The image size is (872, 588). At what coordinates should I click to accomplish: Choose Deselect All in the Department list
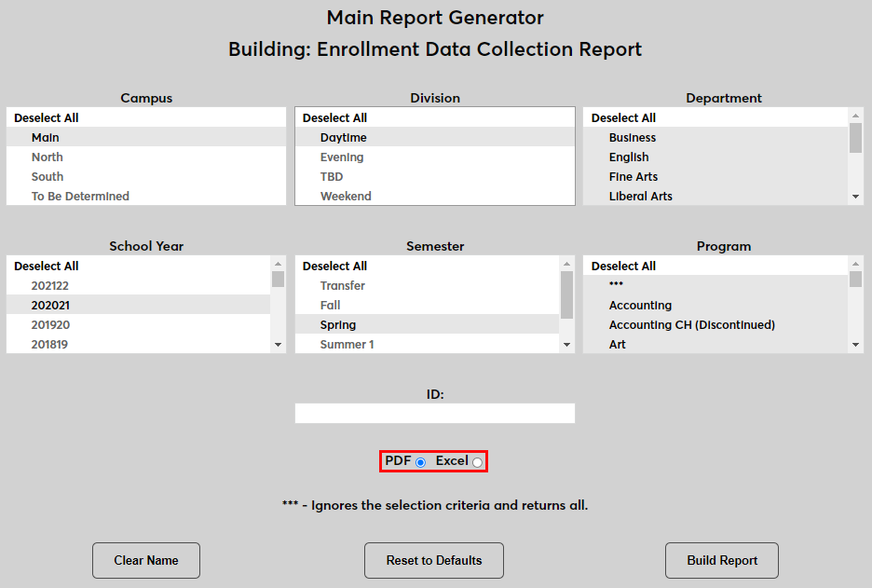[715, 117]
